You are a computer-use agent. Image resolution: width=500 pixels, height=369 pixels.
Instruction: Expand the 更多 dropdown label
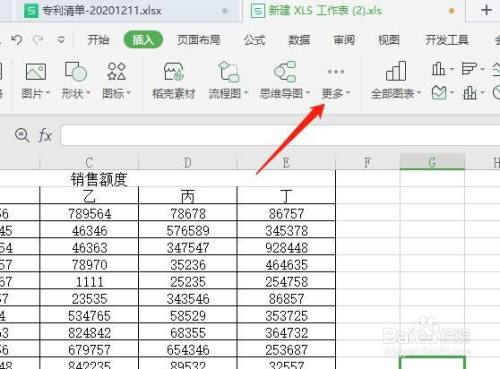click(336, 93)
